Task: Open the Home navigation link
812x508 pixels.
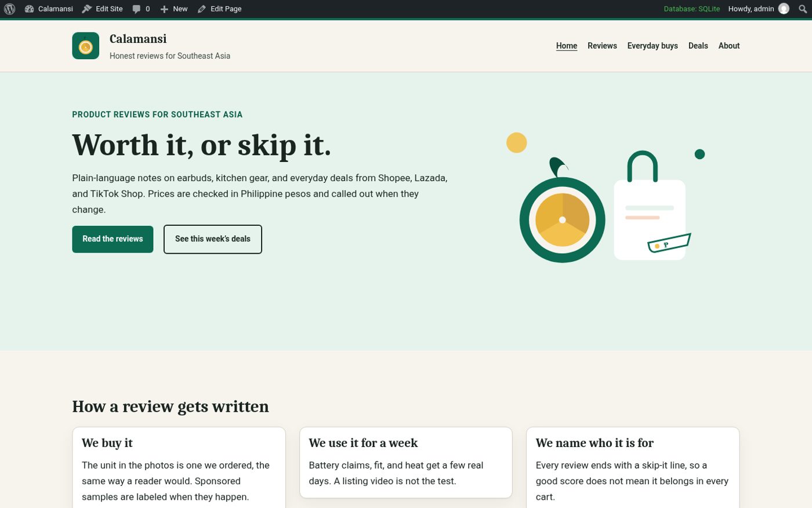Action: 567,46
